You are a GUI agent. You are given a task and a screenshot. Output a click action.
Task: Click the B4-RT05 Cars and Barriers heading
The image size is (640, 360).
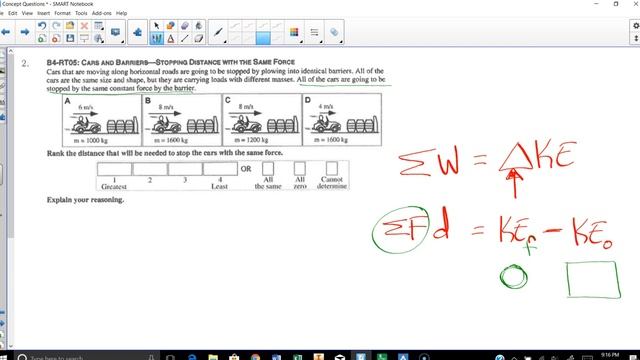coord(171,62)
